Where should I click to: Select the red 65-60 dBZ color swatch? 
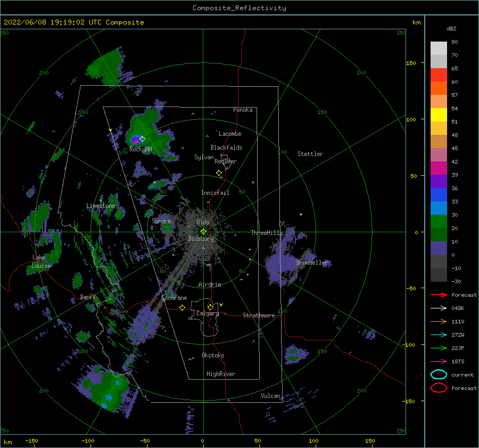click(439, 75)
